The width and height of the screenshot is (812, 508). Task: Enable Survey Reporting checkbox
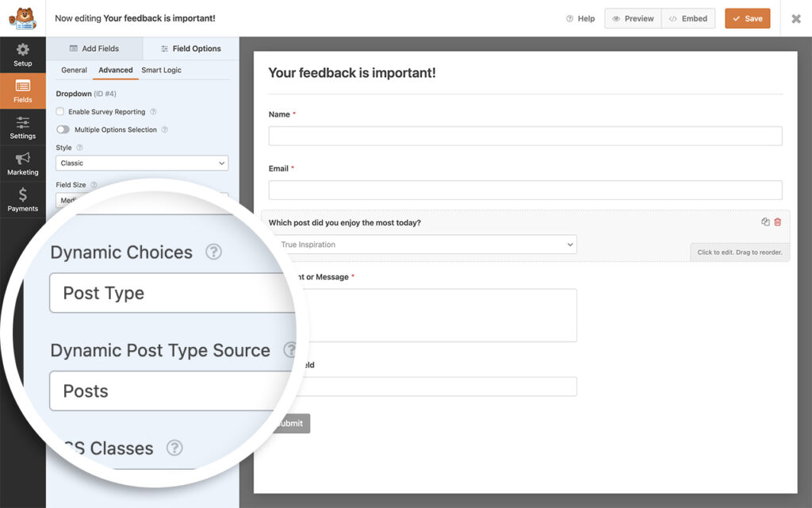pos(59,112)
